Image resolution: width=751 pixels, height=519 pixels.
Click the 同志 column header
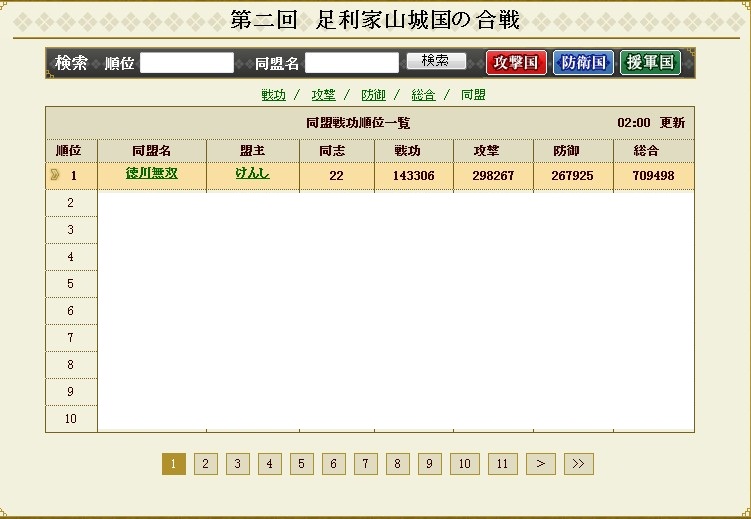(x=337, y=151)
